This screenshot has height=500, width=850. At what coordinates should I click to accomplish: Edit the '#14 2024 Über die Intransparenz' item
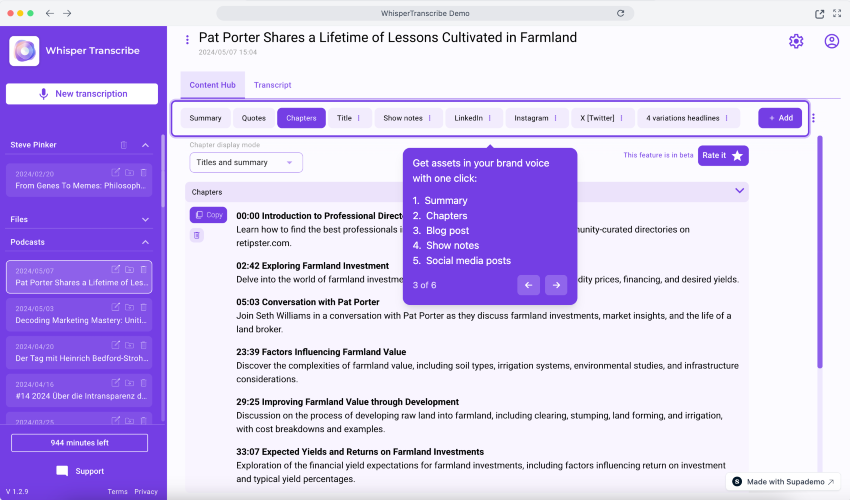click(x=115, y=383)
